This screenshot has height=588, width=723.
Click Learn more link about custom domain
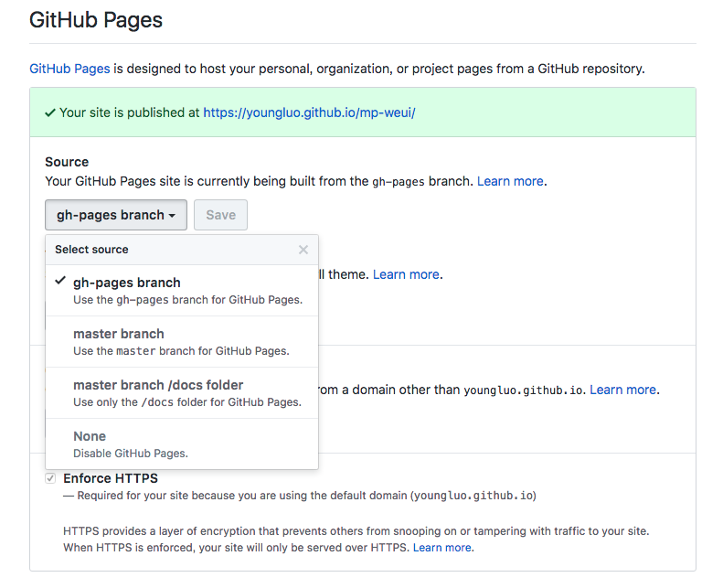623,390
